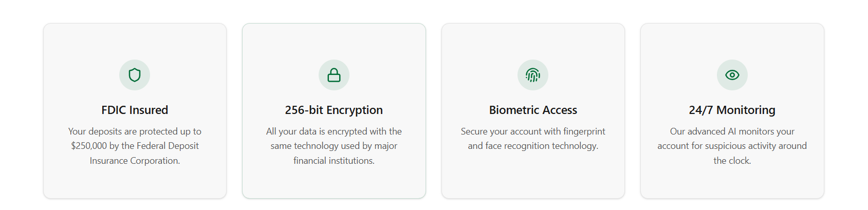Click the words "the clock." in the monitoring card
Screen dimensions: 868x210
coord(732,161)
